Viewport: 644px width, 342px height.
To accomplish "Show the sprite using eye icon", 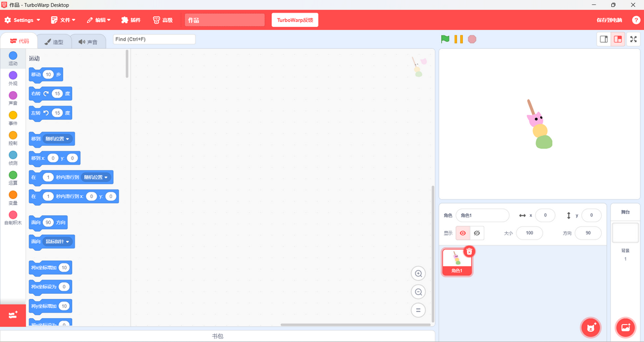I will click(x=463, y=233).
